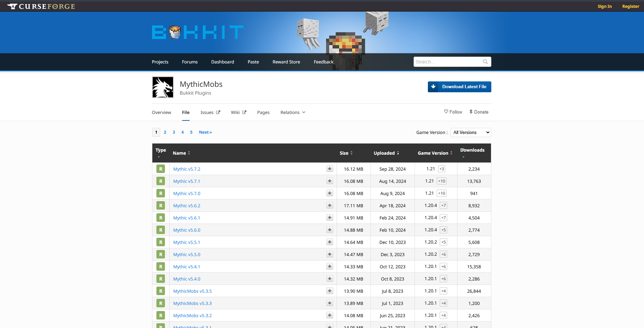Expand the +3 versions for Mythic v5.7.2
Viewport: 644px width, 328px height.
coord(441,169)
